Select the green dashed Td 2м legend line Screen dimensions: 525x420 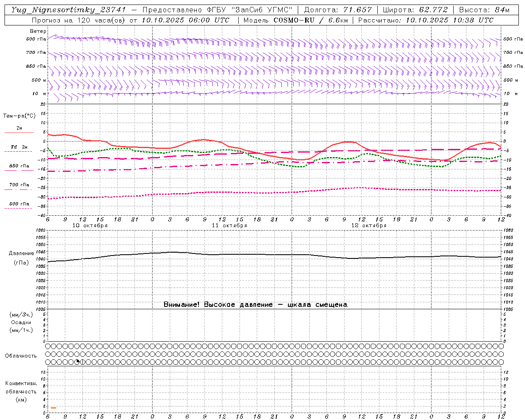click(x=18, y=152)
